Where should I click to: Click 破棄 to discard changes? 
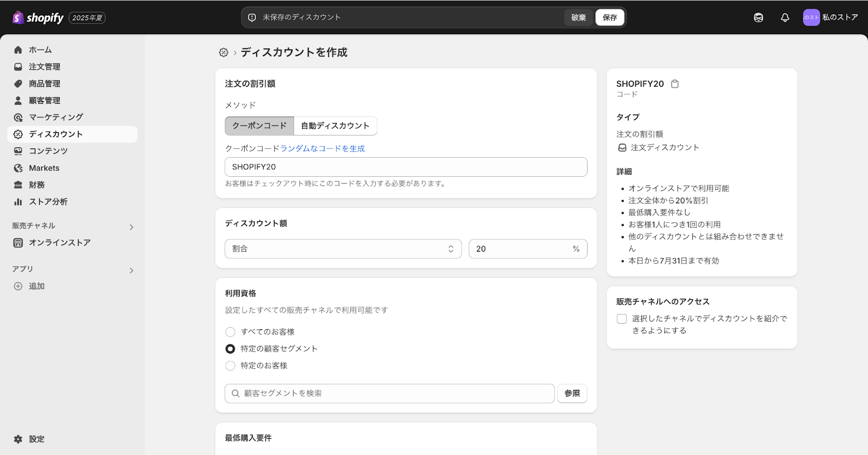point(578,17)
